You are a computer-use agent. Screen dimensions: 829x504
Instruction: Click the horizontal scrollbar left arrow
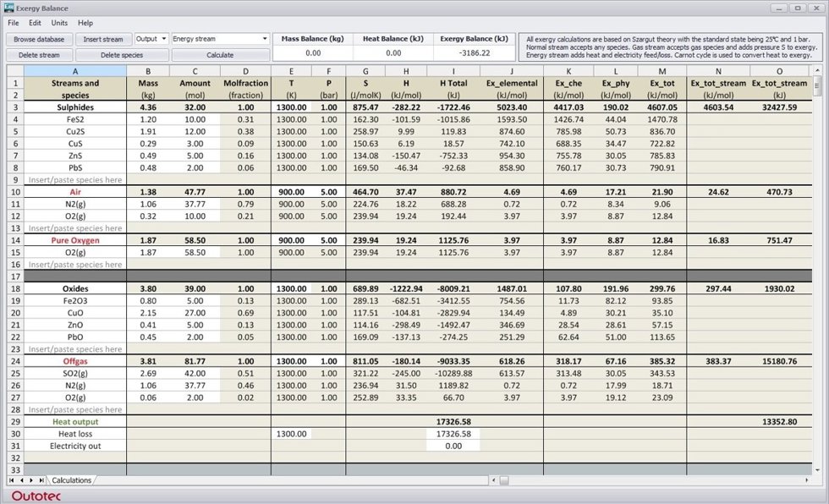coord(494,480)
